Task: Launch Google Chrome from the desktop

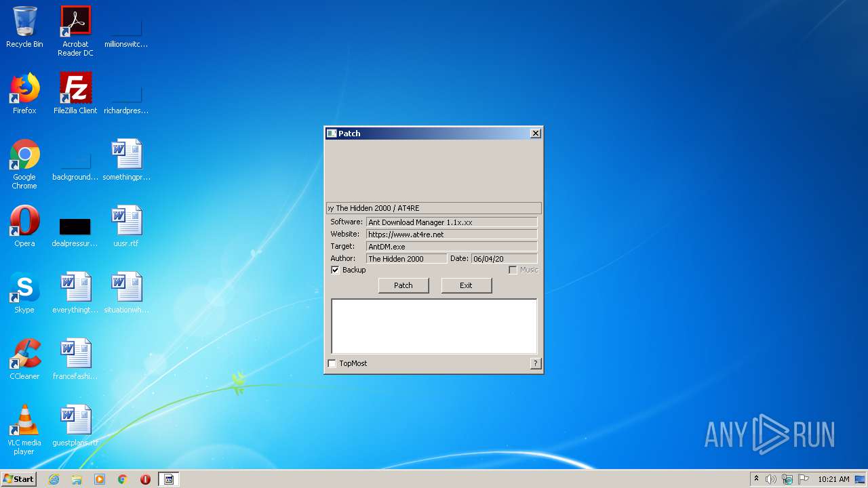Action: [24, 165]
